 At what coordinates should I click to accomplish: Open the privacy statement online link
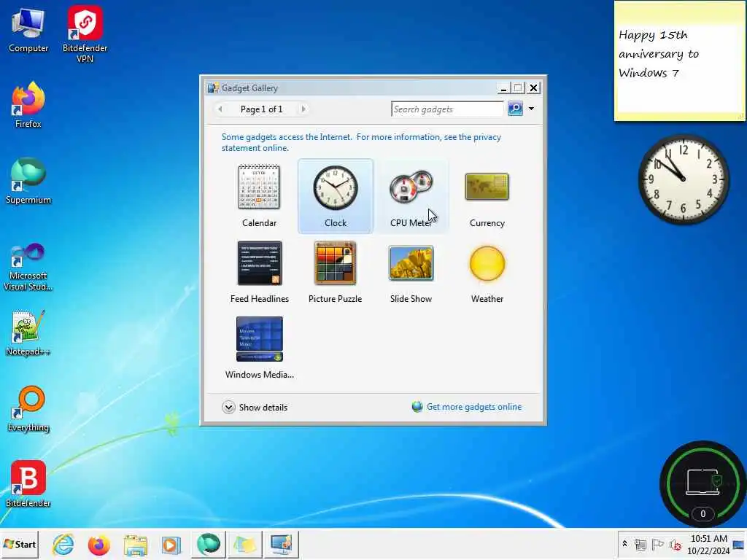361,142
